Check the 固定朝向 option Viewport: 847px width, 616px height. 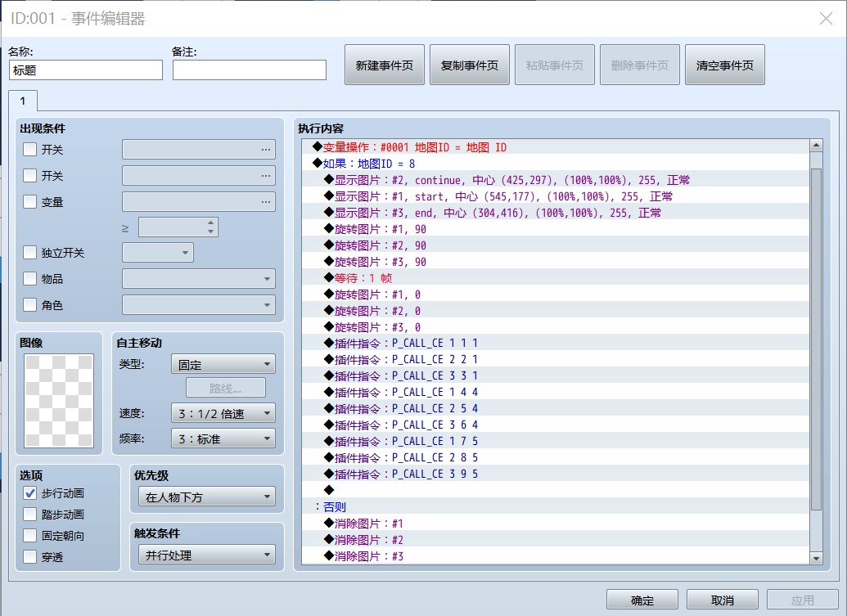[29, 536]
